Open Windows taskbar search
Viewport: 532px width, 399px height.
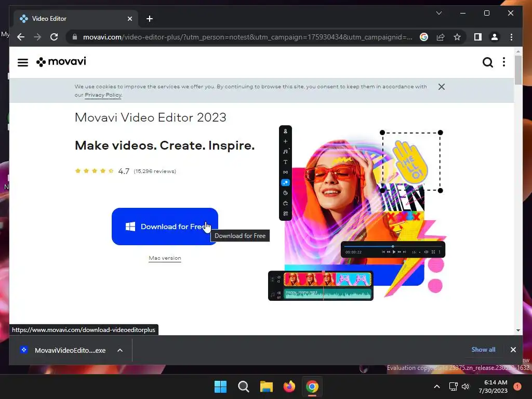click(x=243, y=387)
